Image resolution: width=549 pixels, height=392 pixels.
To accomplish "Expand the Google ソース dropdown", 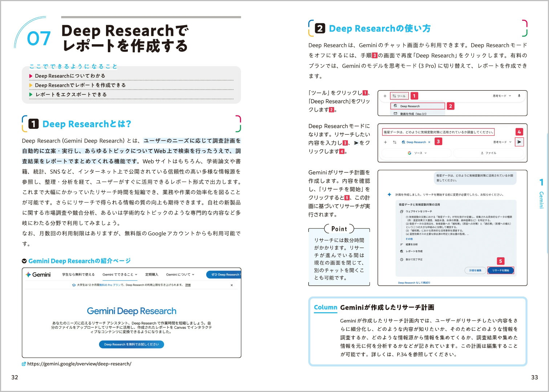I will 417,153.
